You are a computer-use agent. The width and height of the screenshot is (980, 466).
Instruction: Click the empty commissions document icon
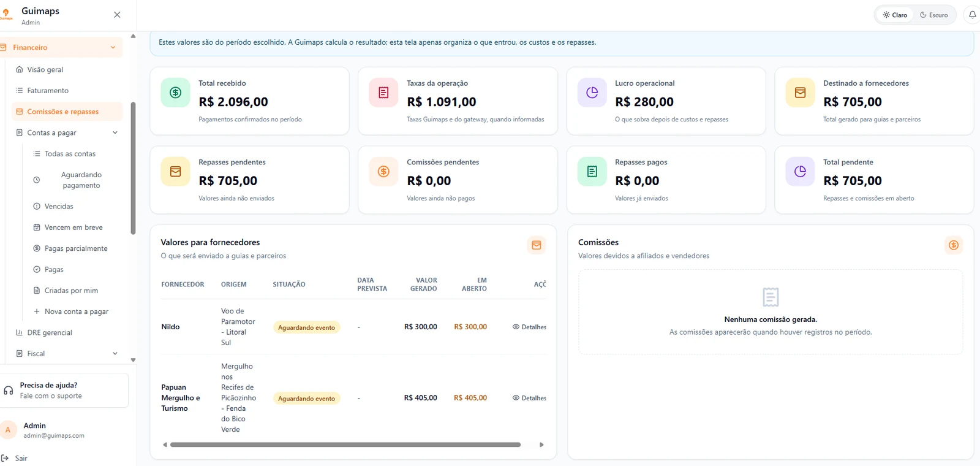(771, 297)
